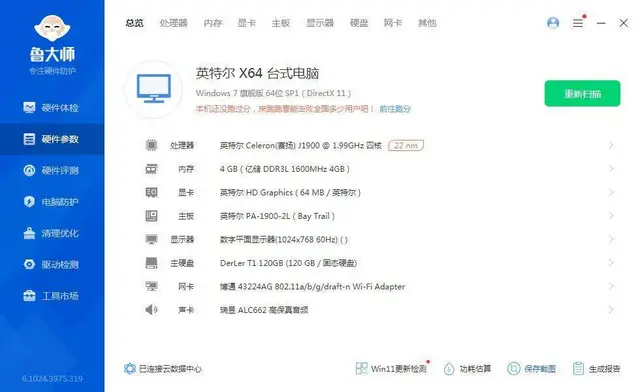640x392 pixels.
Task: Click the DDR3L 1600MHz memory text
Action: point(285,169)
